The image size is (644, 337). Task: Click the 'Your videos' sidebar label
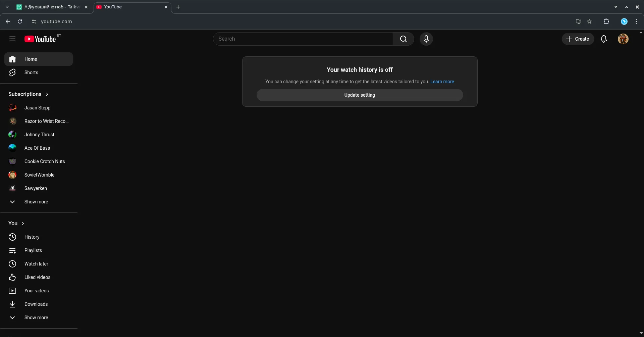(x=37, y=291)
